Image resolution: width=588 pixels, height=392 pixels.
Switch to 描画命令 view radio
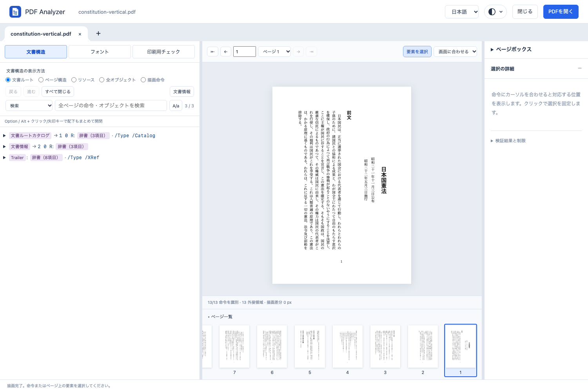143,80
